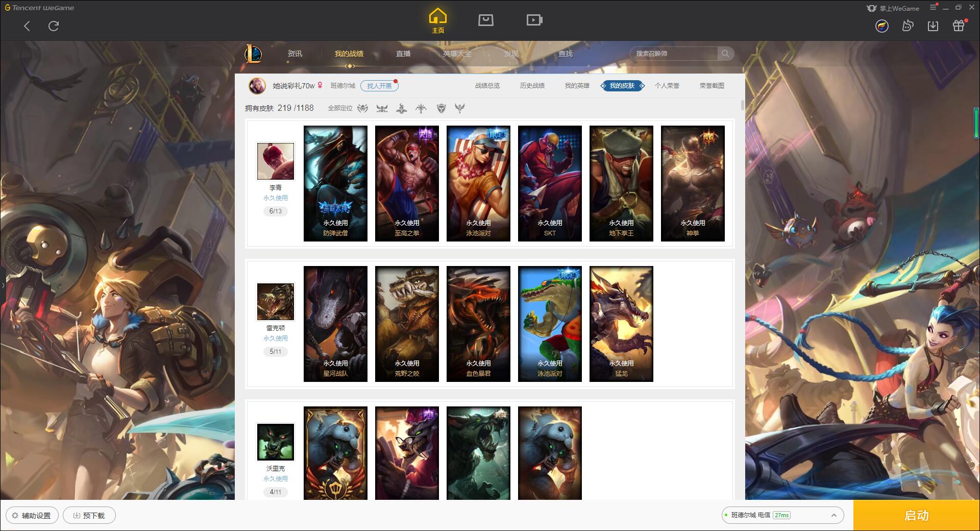980x531 pixels.
Task: Open the ghost mascot icon in toolbar
Action: point(908,26)
